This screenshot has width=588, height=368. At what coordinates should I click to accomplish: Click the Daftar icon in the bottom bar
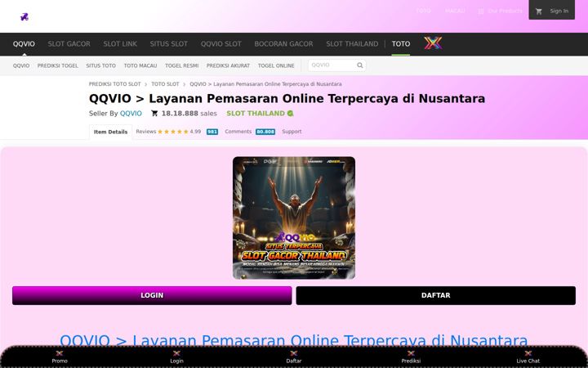click(294, 353)
